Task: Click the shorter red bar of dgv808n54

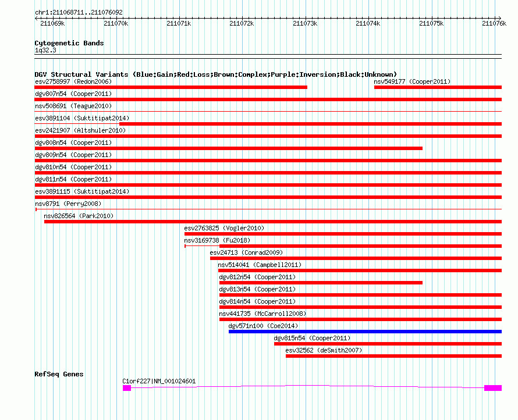Action: 229,148
